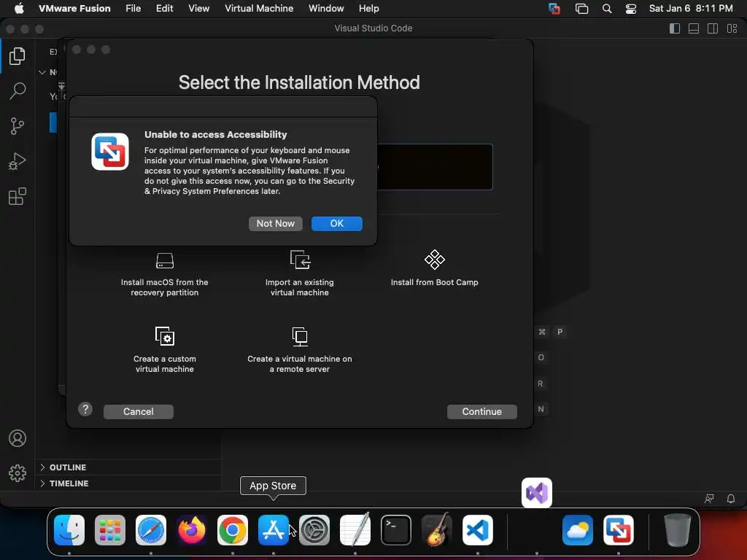The width and height of the screenshot is (747, 560).
Task: Open the Virtual Machine menu
Action: coord(259,9)
